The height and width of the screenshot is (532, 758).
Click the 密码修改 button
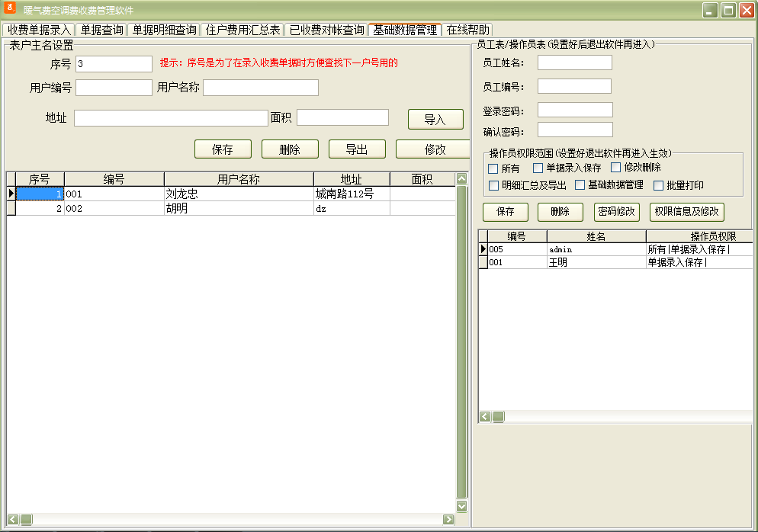coord(616,212)
